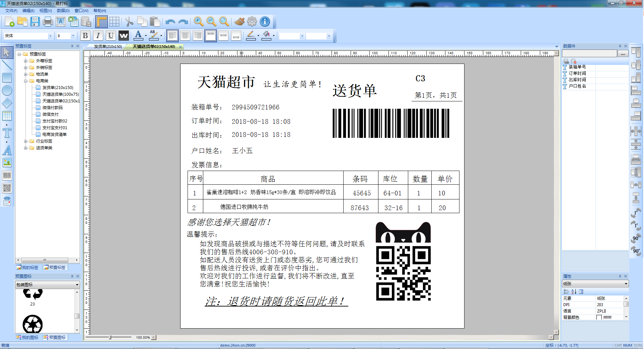The height and width of the screenshot is (349, 644).
Task: Select the image insert tool
Action: 7,163
